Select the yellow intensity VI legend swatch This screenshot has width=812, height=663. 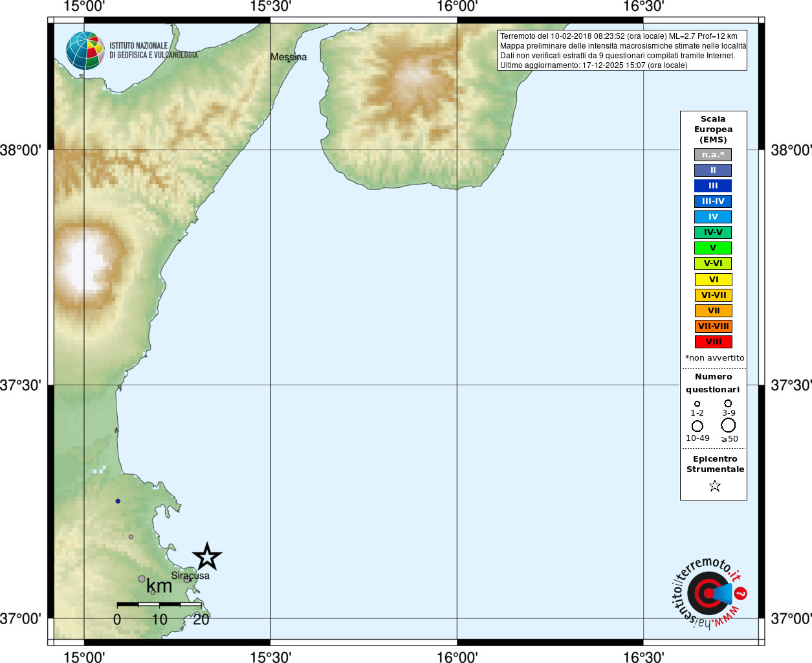point(713,280)
